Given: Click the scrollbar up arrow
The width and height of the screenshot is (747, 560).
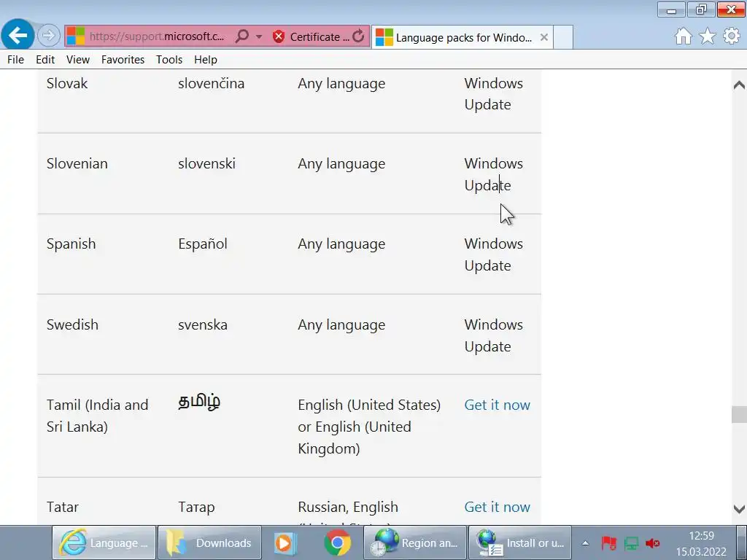Looking at the screenshot, I should click(739, 85).
